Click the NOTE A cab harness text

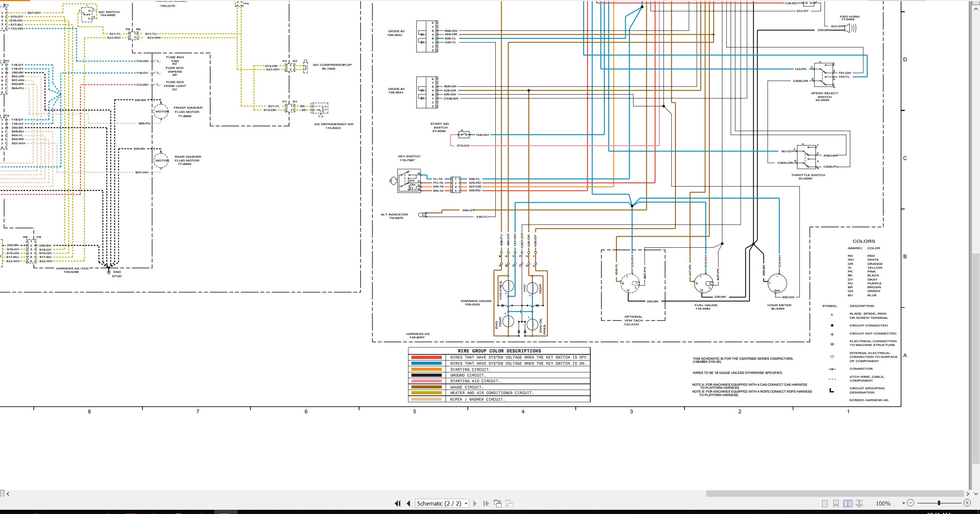[x=750, y=386]
